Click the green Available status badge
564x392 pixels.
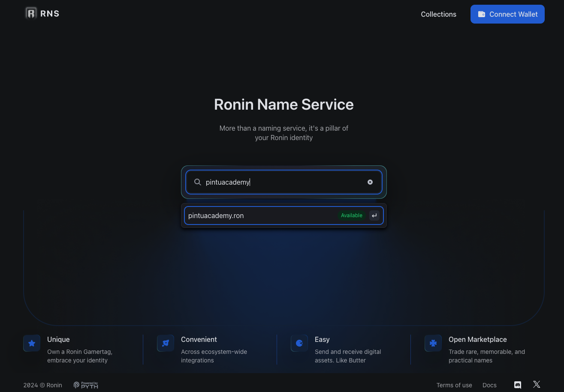point(351,215)
